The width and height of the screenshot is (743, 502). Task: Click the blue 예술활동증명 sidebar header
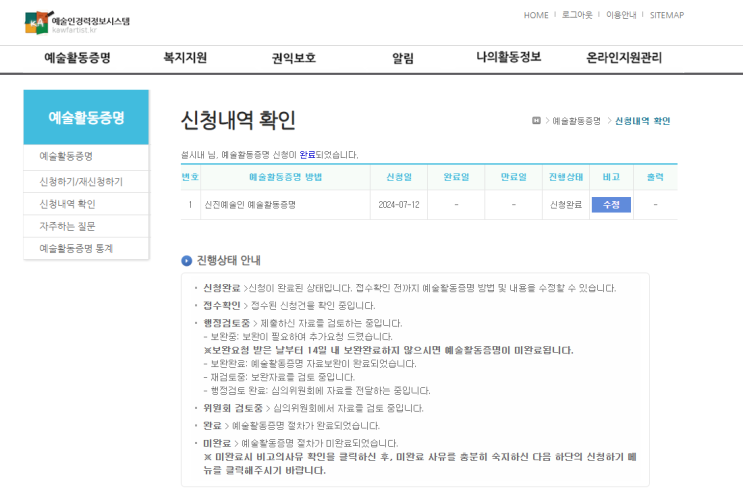click(x=86, y=117)
